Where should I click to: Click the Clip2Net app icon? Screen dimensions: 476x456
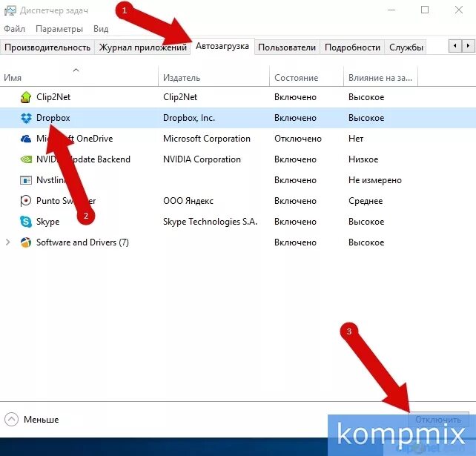[26, 97]
